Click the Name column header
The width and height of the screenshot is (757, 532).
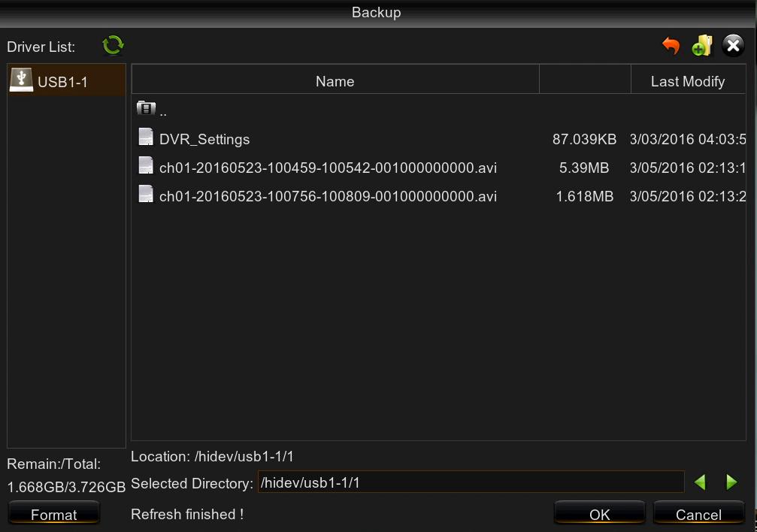pos(335,79)
